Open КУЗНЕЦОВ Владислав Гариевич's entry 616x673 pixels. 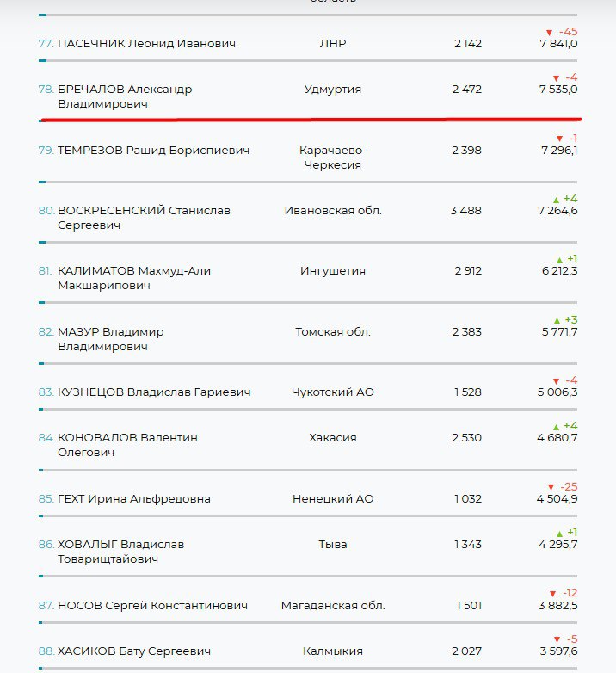pyautogui.click(x=154, y=392)
